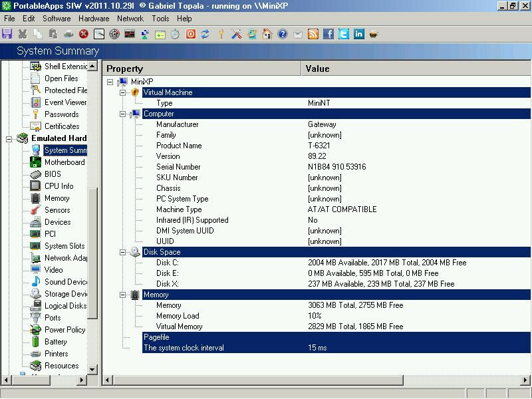Image resolution: width=532 pixels, height=399 pixels.
Task: Click the Twitter bird toolbar icon
Action: click(x=343, y=34)
